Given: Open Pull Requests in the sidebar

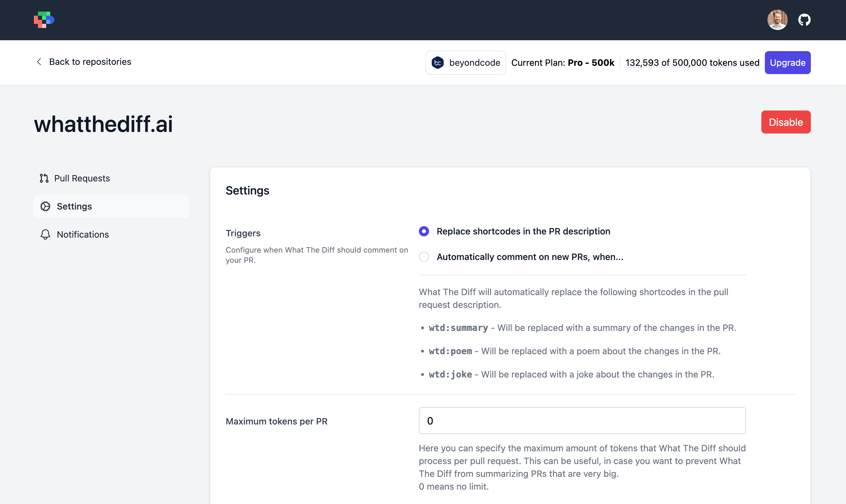Looking at the screenshot, I should pyautogui.click(x=112, y=178).
